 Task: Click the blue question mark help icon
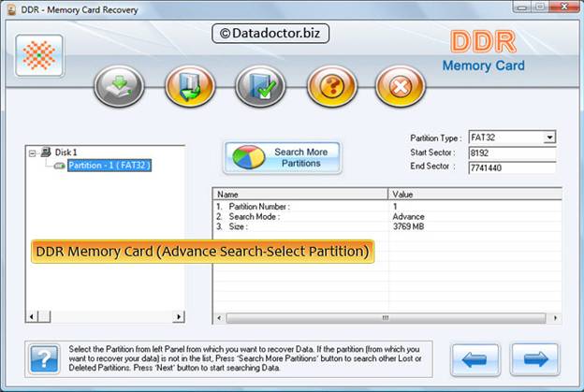point(44,359)
